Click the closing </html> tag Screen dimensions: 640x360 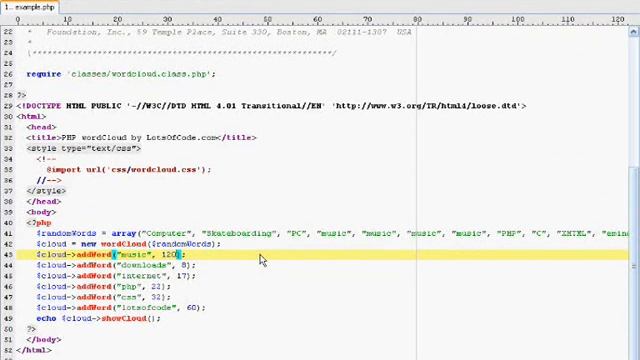coord(34,350)
